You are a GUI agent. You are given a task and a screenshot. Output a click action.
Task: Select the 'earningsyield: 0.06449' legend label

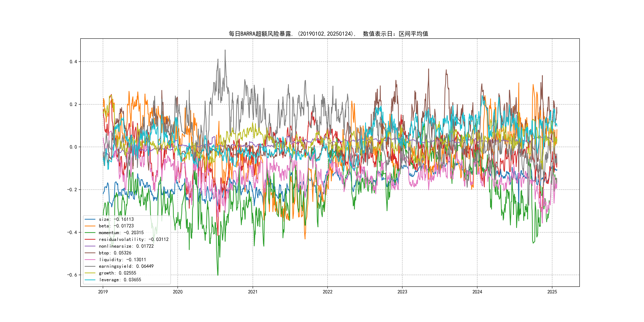click(x=126, y=266)
